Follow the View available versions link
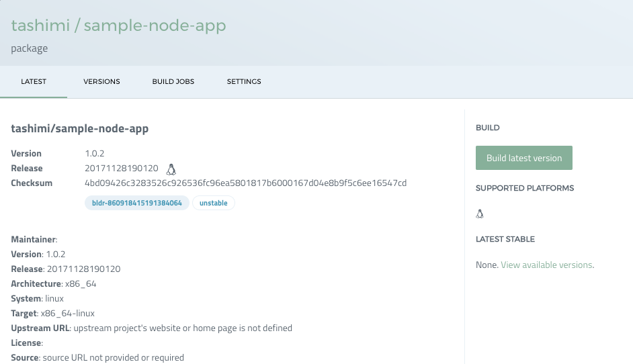 point(546,265)
